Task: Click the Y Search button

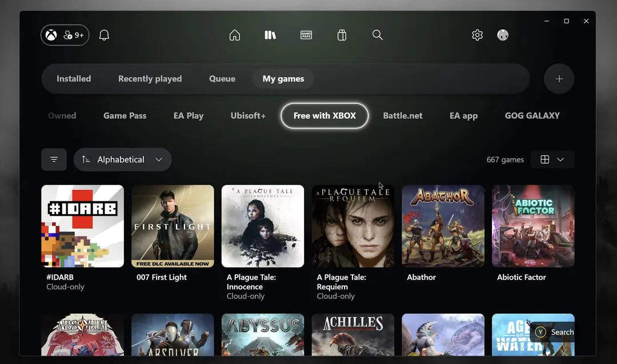Action: [554, 332]
